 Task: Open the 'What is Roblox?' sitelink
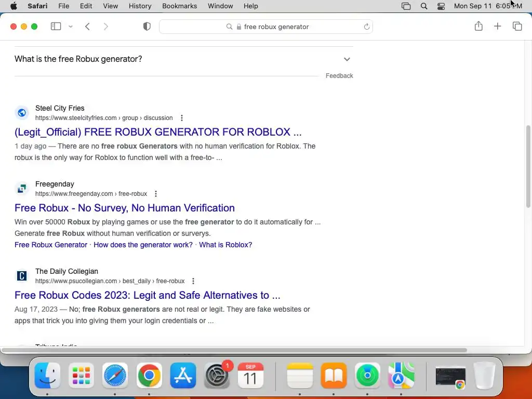pos(225,245)
